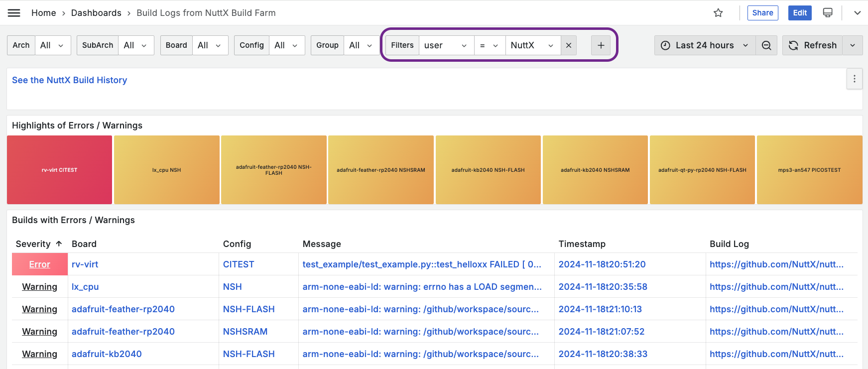868x369 pixels.
Task: Open the Arch variable dropdown
Action: (x=53, y=45)
